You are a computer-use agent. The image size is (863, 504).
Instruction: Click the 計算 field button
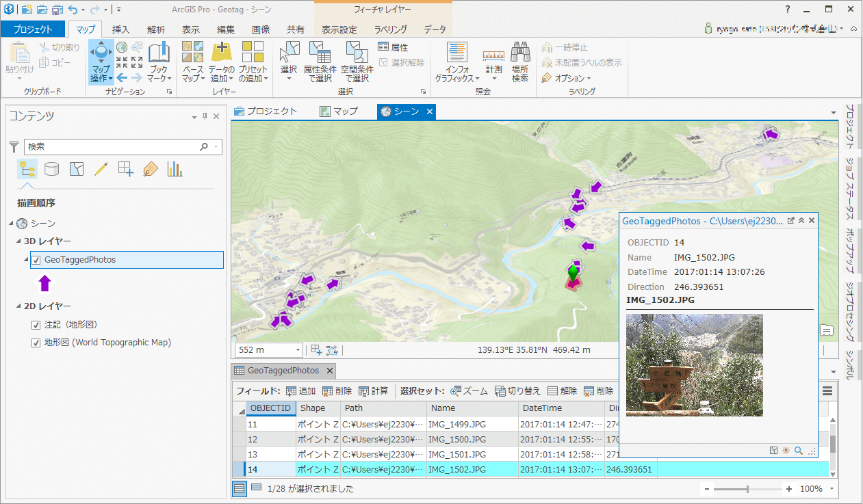[374, 391]
